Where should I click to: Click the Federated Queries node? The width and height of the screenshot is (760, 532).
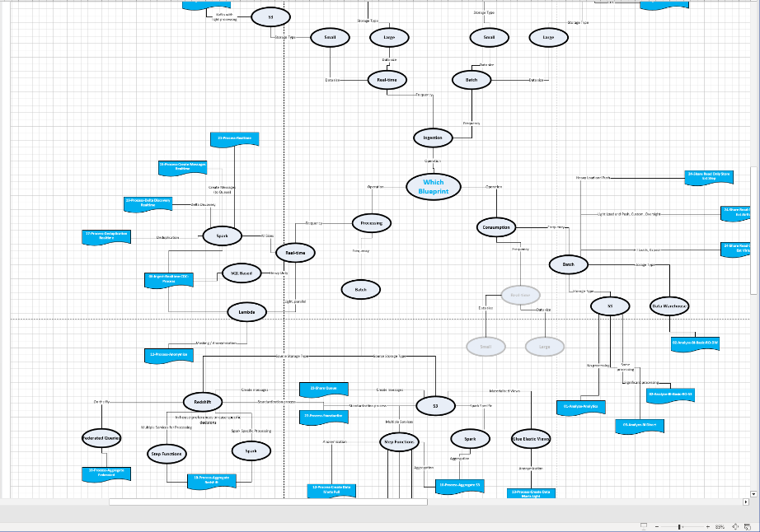point(102,438)
